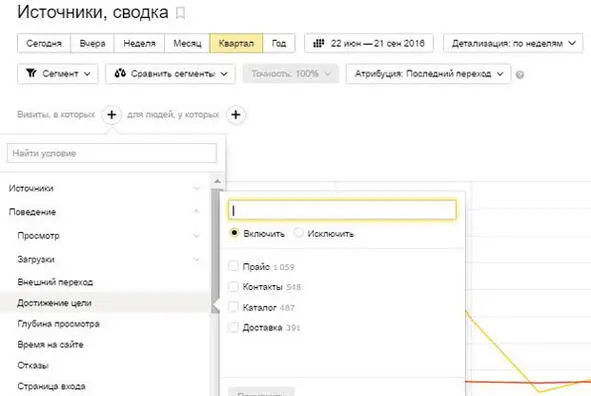Viewport: 591px width, 396px height.
Task: Add a condition for people with the plus button
Action: [236, 115]
